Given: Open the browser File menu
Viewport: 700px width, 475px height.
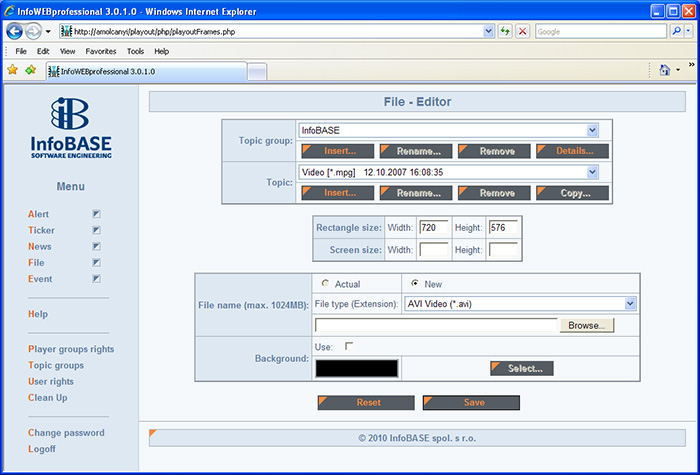Looking at the screenshot, I should pos(21,51).
